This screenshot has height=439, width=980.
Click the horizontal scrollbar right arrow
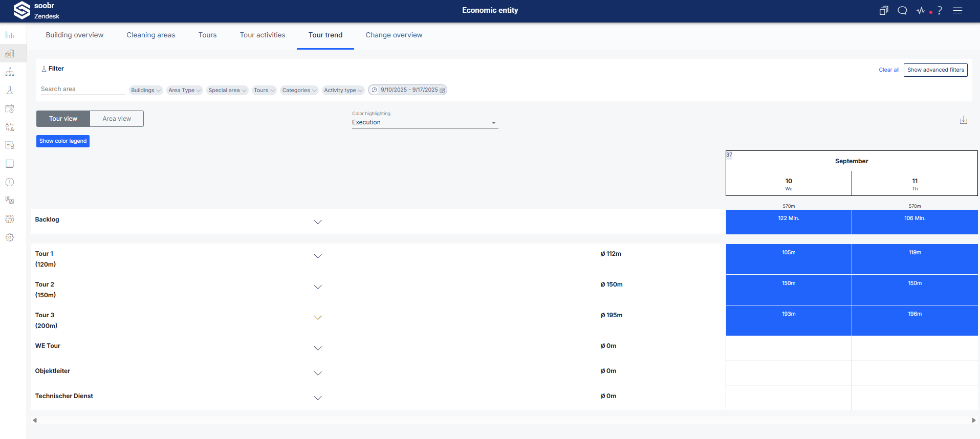[973, 421]
